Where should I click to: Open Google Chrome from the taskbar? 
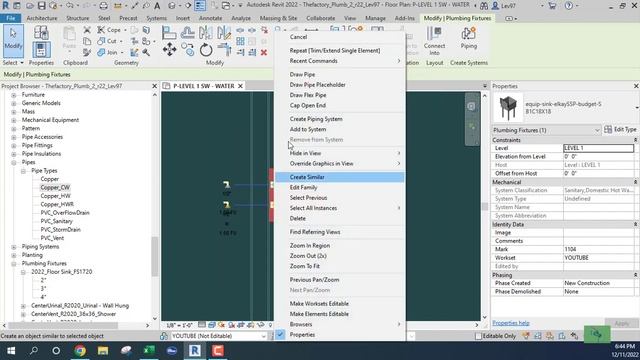80,350
